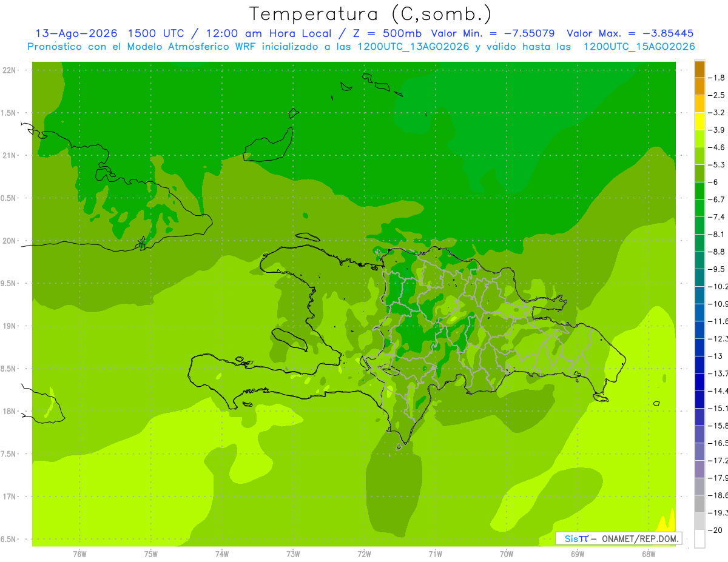The image size is (728, 562).
Task: Select the white swatch below -20
Action: 699,538
